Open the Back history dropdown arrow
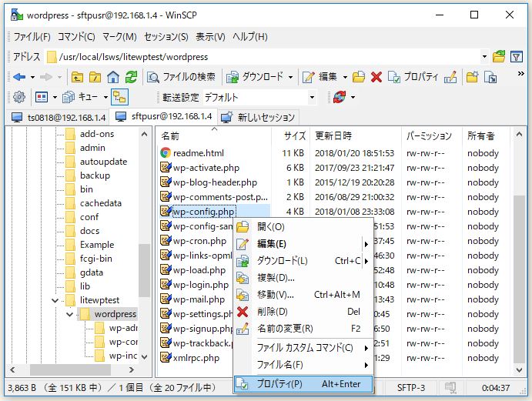The height and width of the screenshot is (401, 532). (x=32, y=77)
